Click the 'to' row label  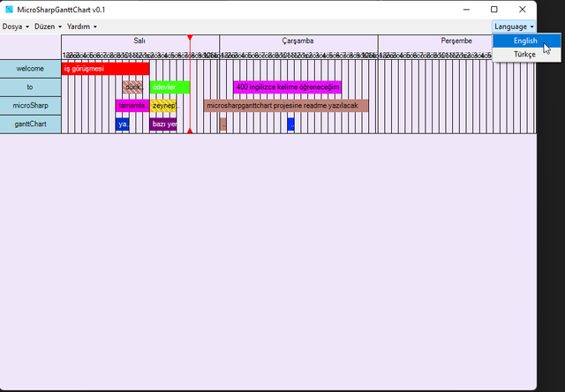pyautogui.click(x=30, y=87)
